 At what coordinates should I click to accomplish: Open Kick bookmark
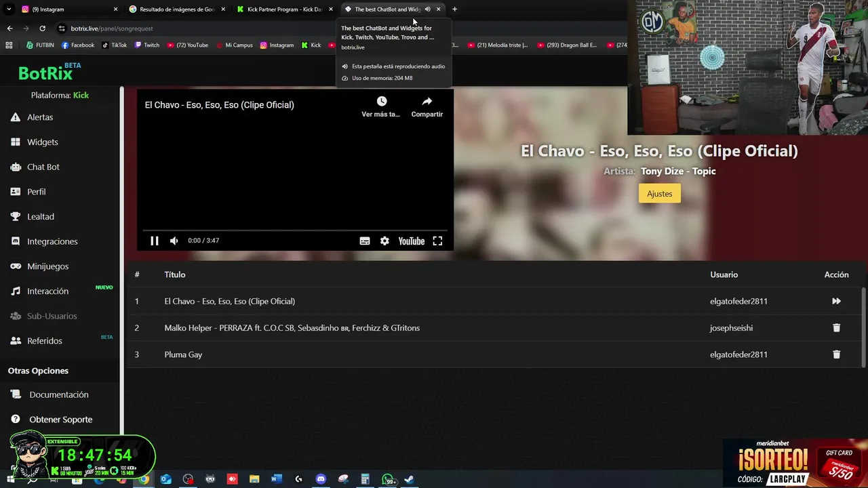[x=311, y=45]
